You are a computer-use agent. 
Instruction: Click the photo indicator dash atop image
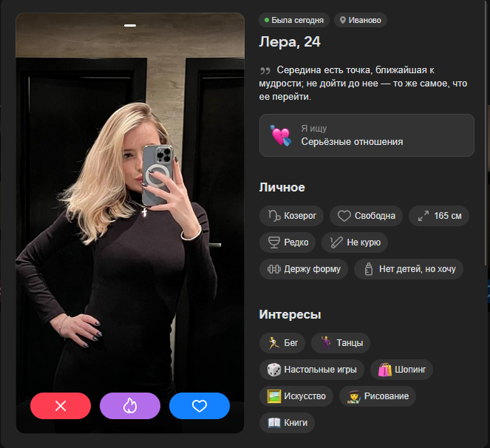130,25
